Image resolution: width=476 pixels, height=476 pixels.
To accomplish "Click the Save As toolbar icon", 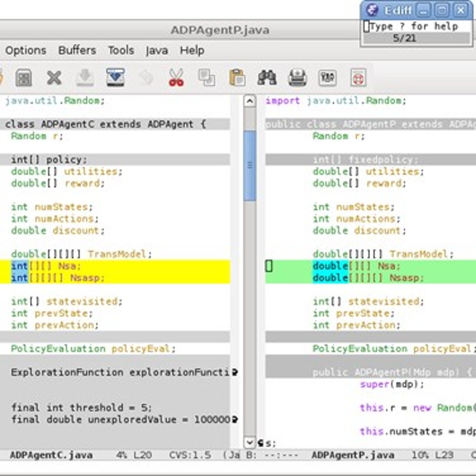I will point(115,78).
